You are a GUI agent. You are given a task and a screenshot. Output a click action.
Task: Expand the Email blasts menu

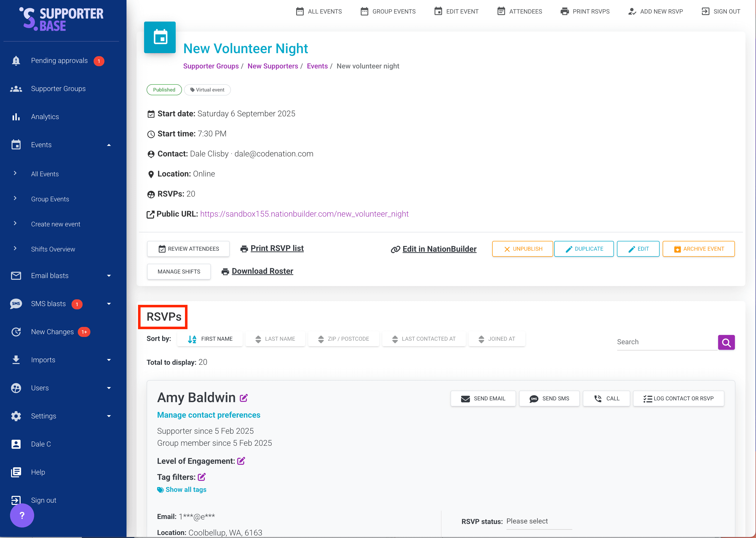(109, 276)
